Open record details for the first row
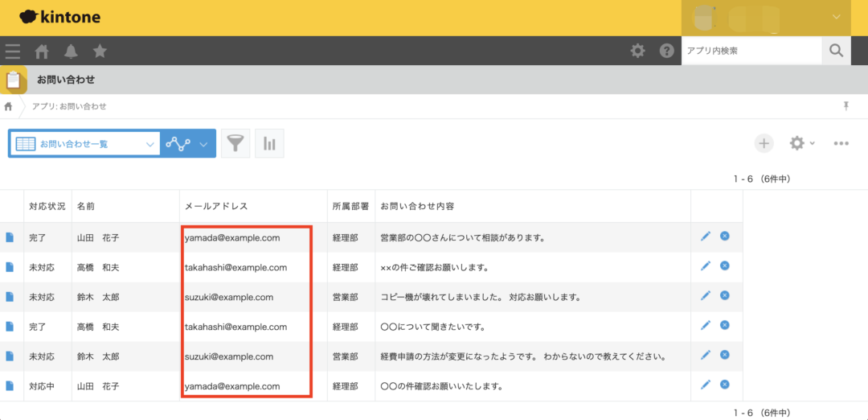Image resolution: width=868 pixels, height=420 pixels. 10,237
